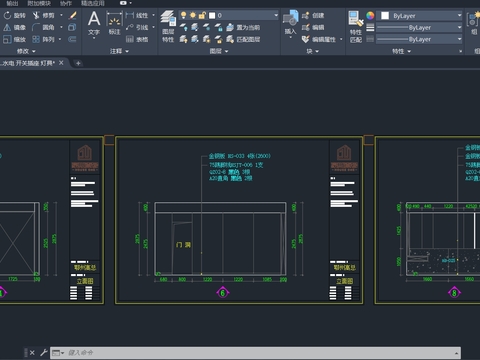
Task: Open the Output (输出) ribbon tab
Action: coord(12,3)
